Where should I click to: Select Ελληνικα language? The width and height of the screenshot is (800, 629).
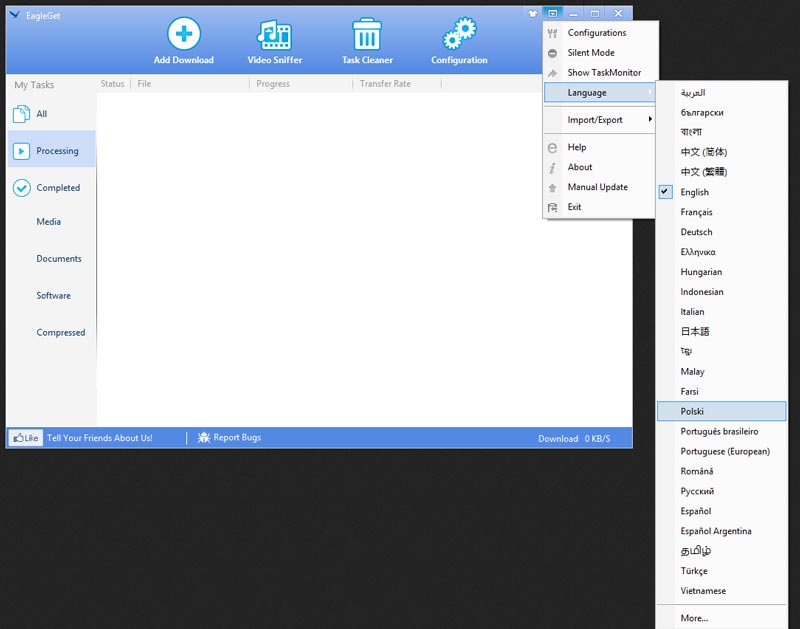tap(721, 251)
